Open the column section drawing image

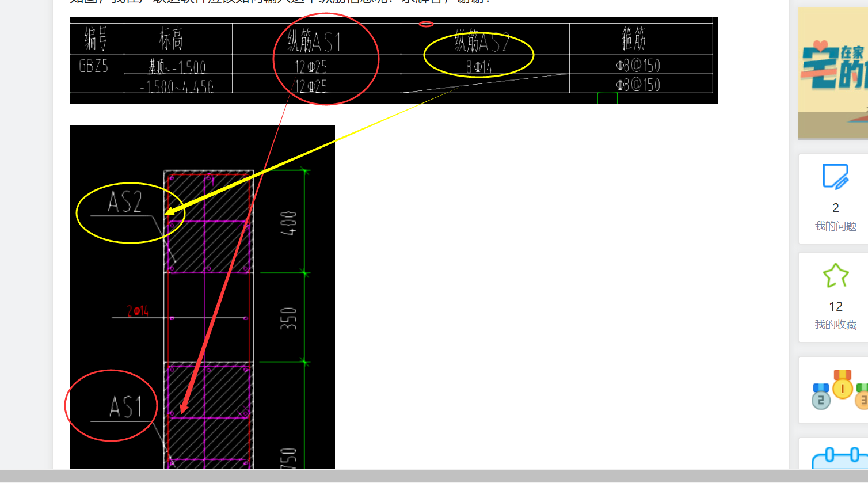click(203, 297)
